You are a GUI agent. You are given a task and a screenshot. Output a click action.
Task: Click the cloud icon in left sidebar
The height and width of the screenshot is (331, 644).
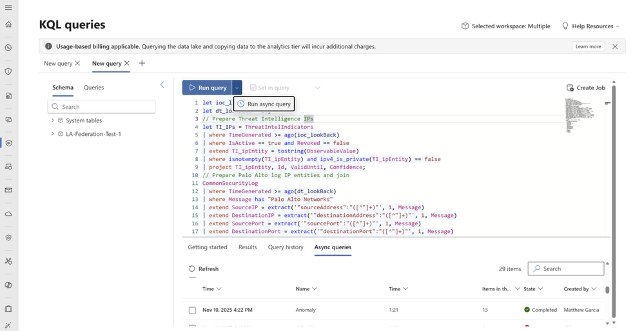[x=8, y=214]
